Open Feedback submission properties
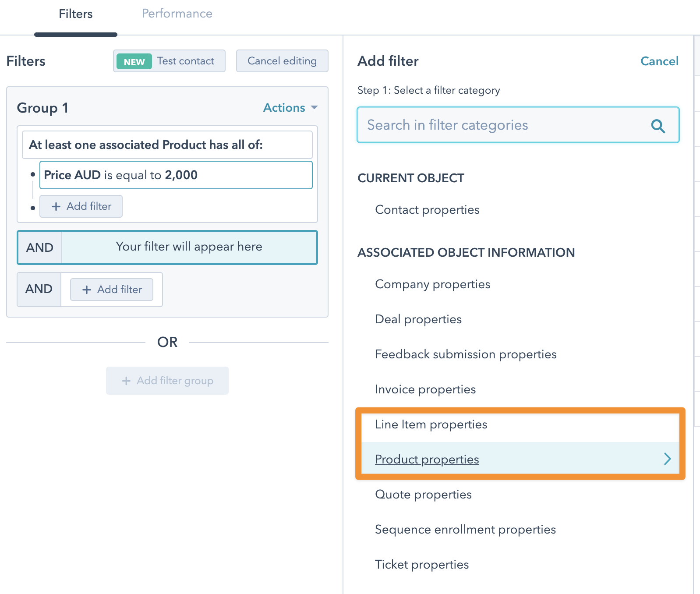The image size is (700, 594). point(466,354)
